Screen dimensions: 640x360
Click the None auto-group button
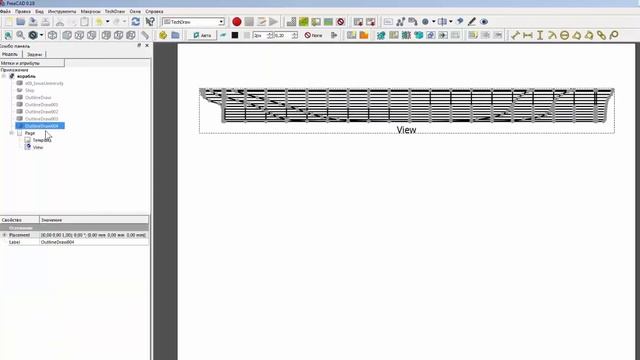[x=313, y=36]
